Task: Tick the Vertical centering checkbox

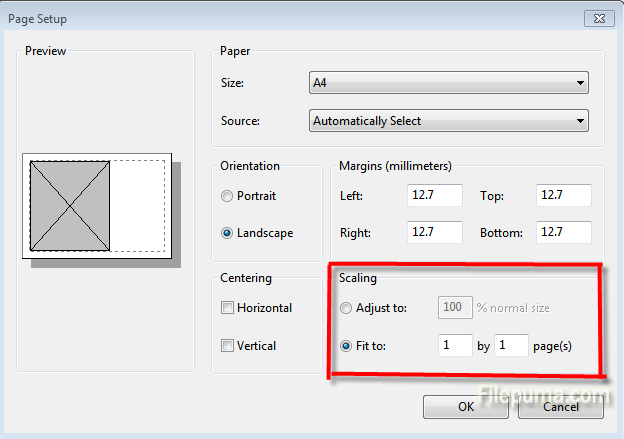Action: coord(228,346)
